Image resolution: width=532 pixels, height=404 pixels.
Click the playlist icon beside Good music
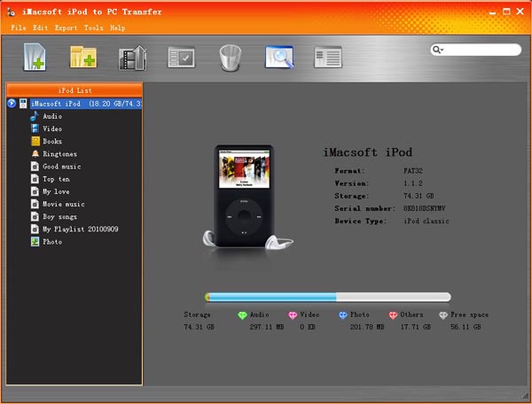[x=35, y=167]
